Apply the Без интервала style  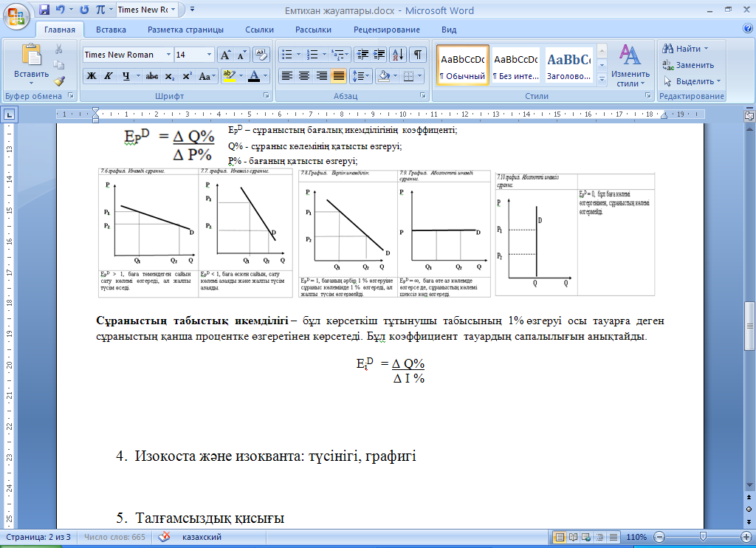(515, 66)
